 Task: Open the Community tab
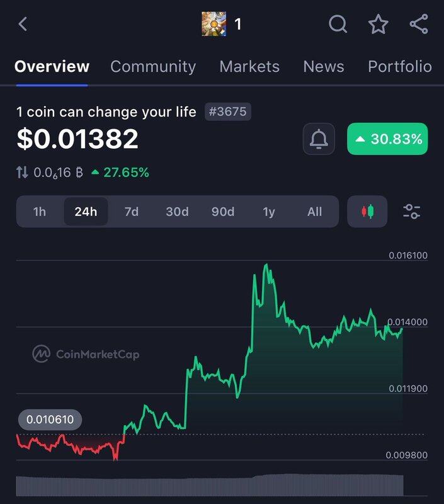pos(153,66)
